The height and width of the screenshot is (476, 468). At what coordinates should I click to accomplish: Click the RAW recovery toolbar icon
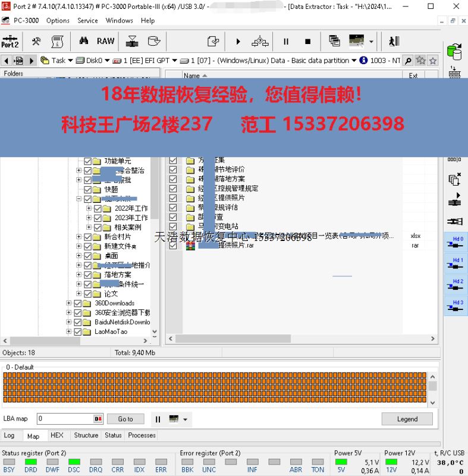(x=105, y=41)
